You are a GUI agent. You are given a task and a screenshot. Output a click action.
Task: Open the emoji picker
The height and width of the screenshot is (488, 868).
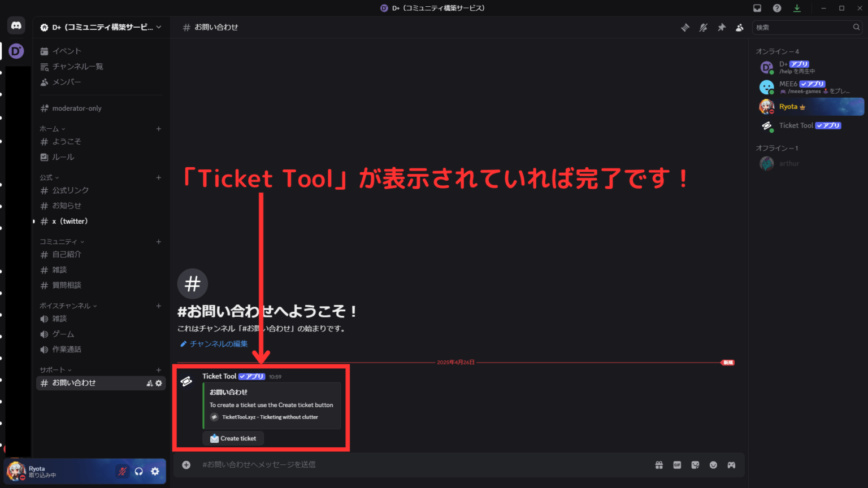(713, 464)
